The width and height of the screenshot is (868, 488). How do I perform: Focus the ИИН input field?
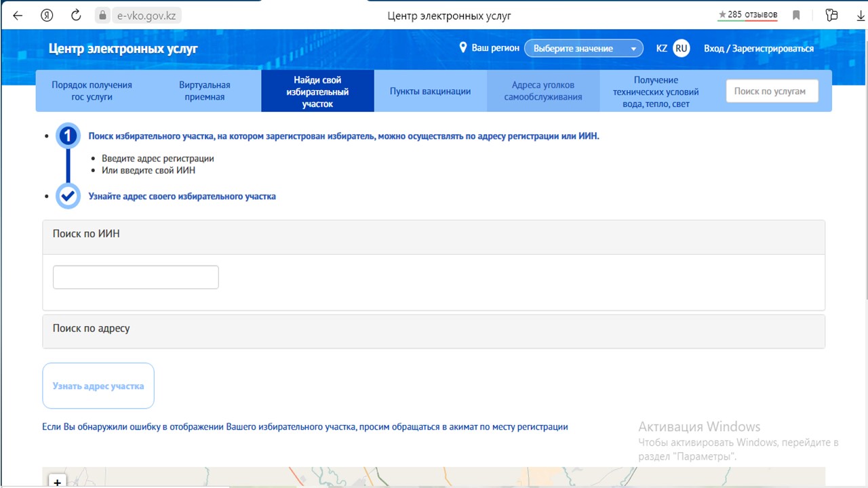pyautogui.click(x=136, y=277)
